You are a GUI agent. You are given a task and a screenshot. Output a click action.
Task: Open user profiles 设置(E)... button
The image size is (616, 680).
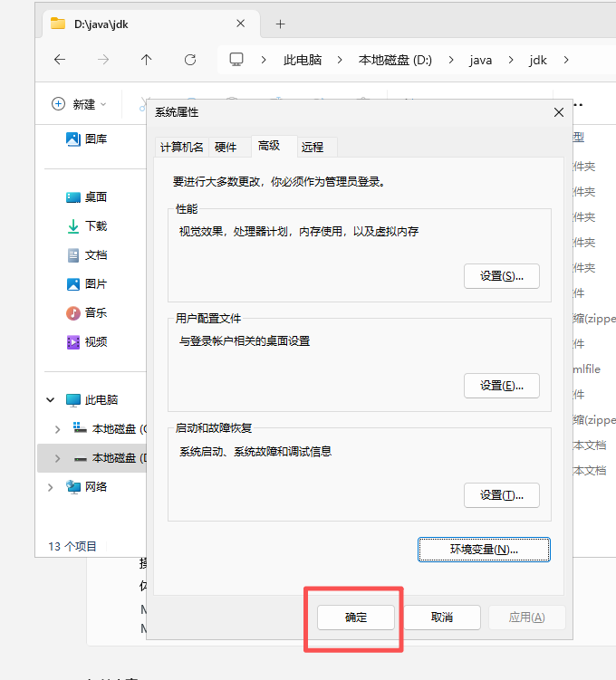click(502, 386)
